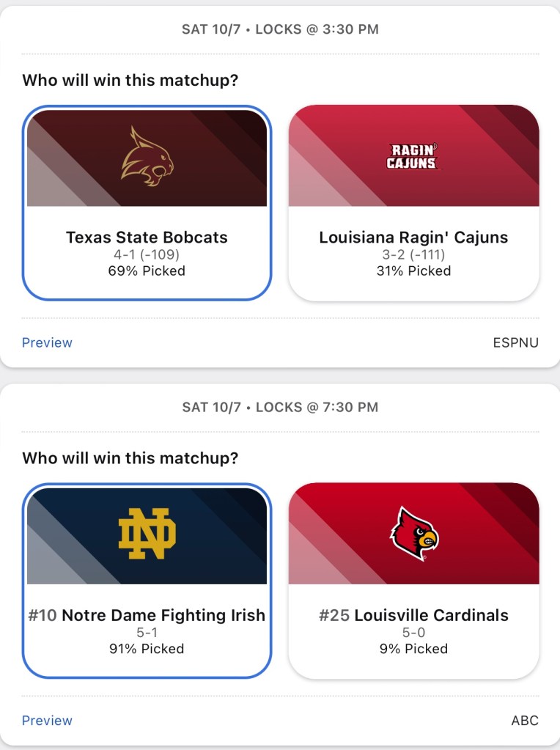
Task: Click the ABC network label
Action: coord(525,721)
